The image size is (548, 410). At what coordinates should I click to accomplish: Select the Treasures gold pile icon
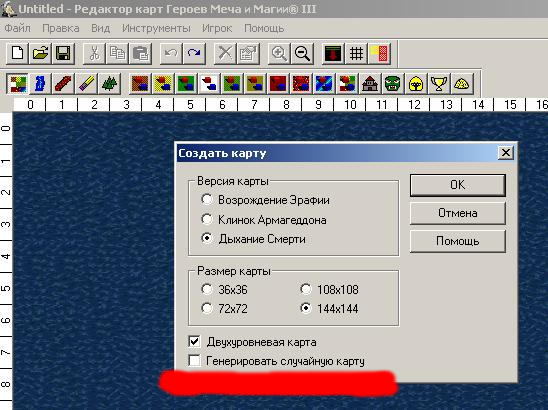(462, 84)
